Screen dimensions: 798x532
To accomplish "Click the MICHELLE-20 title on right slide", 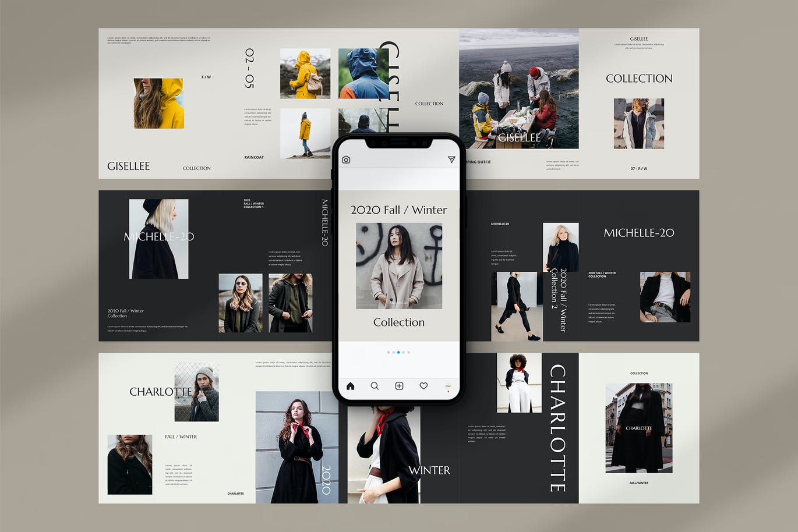I will (x=639, y=233).
